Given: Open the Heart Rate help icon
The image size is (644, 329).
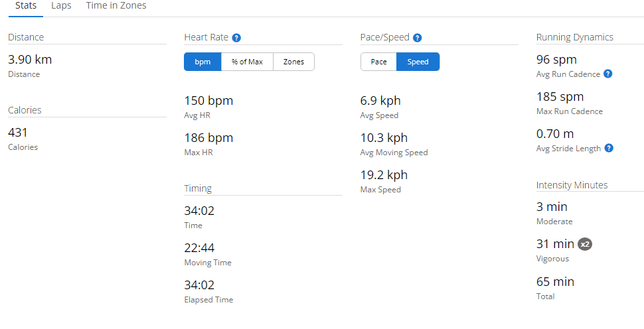Looking at the screenshot, I should point(236,38).
